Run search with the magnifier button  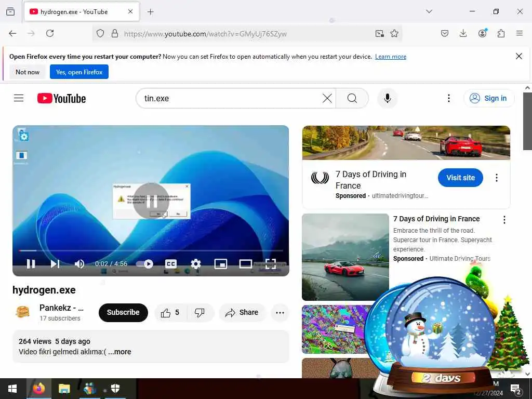pos(352,98)
